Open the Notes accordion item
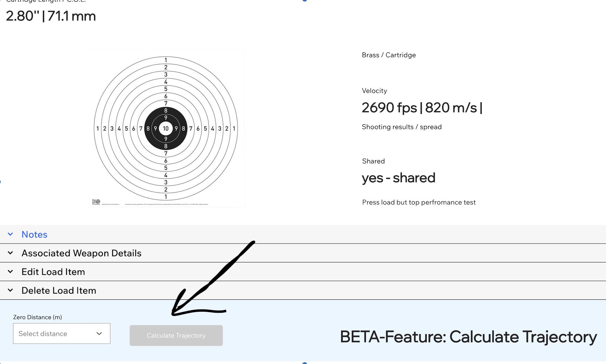The height and width of the screenshot is (364, 606). pos(303,234)
